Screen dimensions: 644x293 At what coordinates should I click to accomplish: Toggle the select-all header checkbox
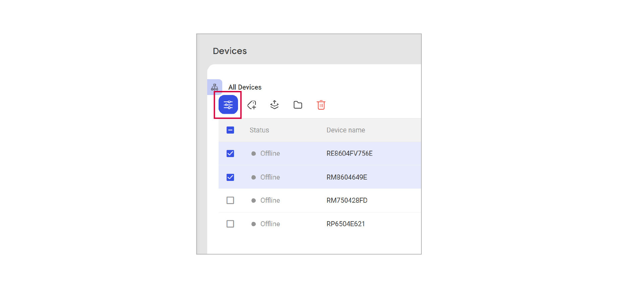pos(230,130)
